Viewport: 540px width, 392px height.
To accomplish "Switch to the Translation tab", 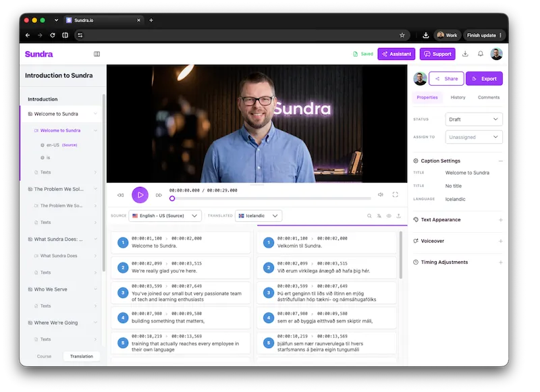I will (x=82, y=356).
